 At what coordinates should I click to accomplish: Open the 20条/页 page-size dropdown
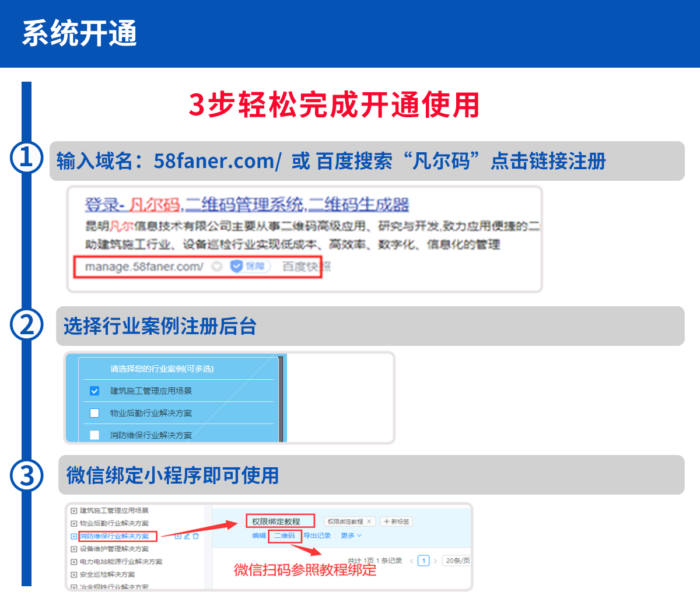tap(458, 560)
